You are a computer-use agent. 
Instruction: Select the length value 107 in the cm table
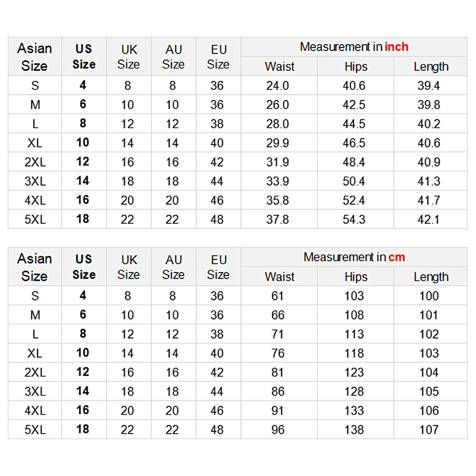[428, 430]
